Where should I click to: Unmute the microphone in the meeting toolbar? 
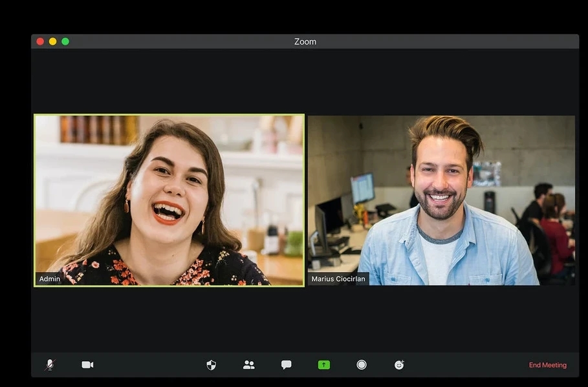point(50,365)
